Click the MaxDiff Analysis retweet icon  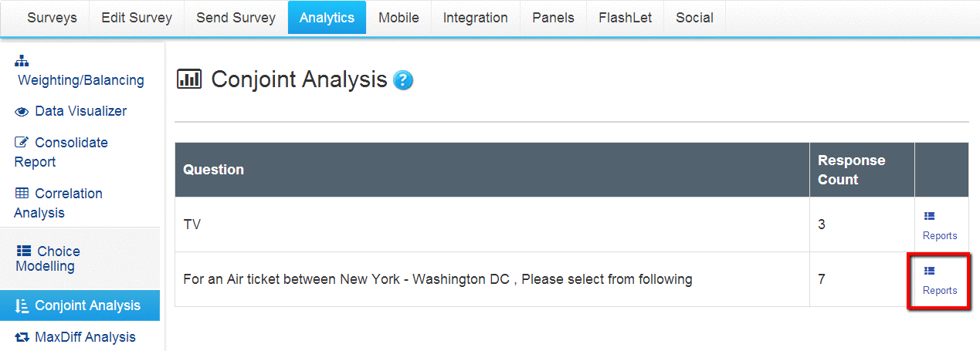click(x=22, y=337)
